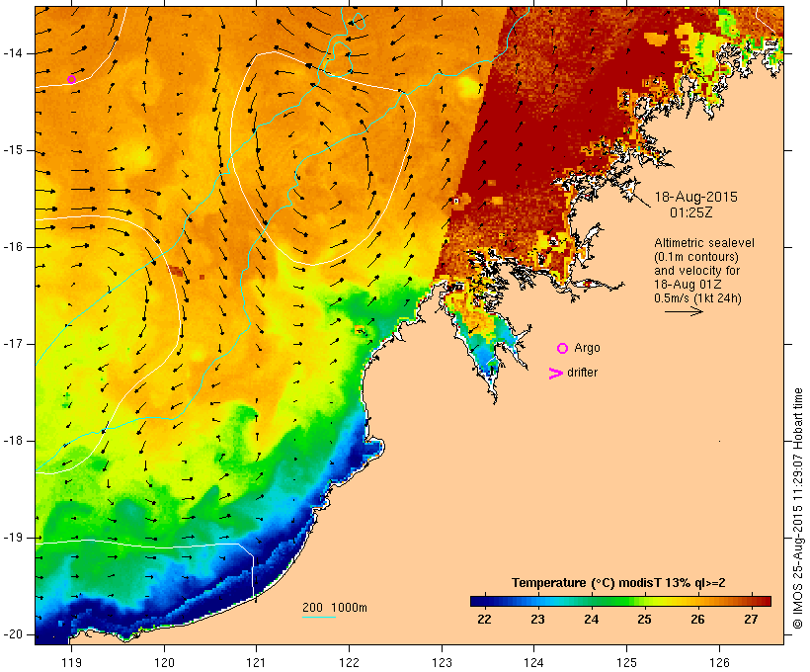Click the Argo float marker near 119E, 14.3S

[72, 79]
